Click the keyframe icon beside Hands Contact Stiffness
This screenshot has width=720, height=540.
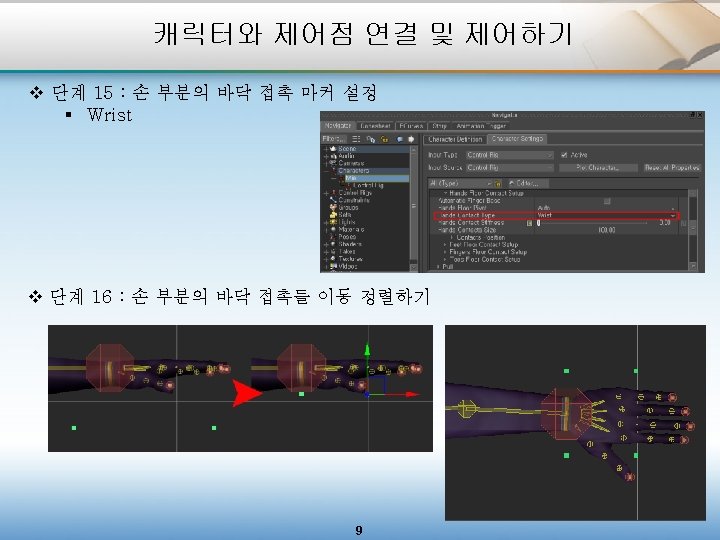pos(529,223)
